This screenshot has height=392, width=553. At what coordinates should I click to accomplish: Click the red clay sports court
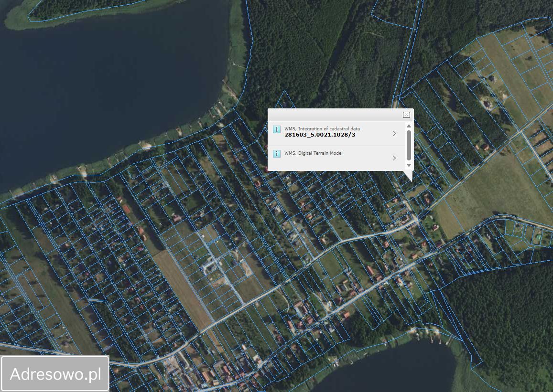click(126, 209)
